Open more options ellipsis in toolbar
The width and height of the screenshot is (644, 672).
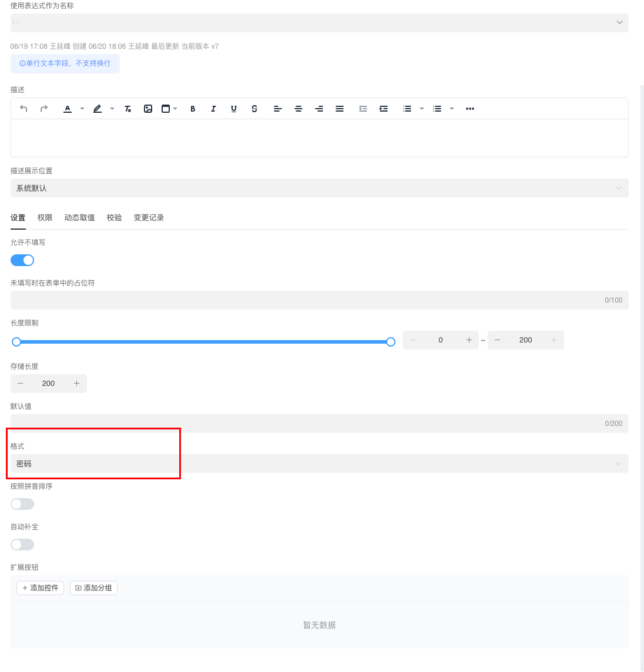[x=470, y=109]
